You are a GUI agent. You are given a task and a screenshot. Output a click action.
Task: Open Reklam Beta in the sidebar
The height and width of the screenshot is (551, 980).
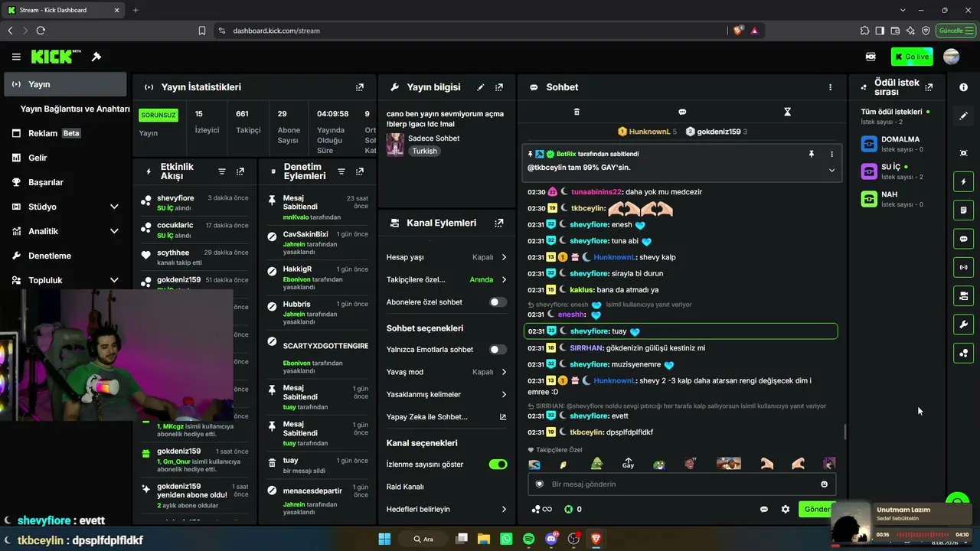pos(65,133)
